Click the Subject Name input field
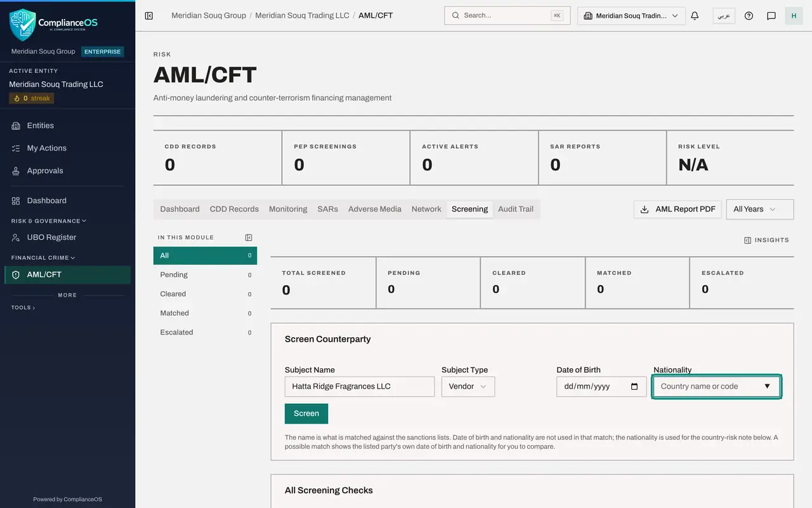Image resolution: width=812 pixels, height=508 pixels. click(360, 387)
